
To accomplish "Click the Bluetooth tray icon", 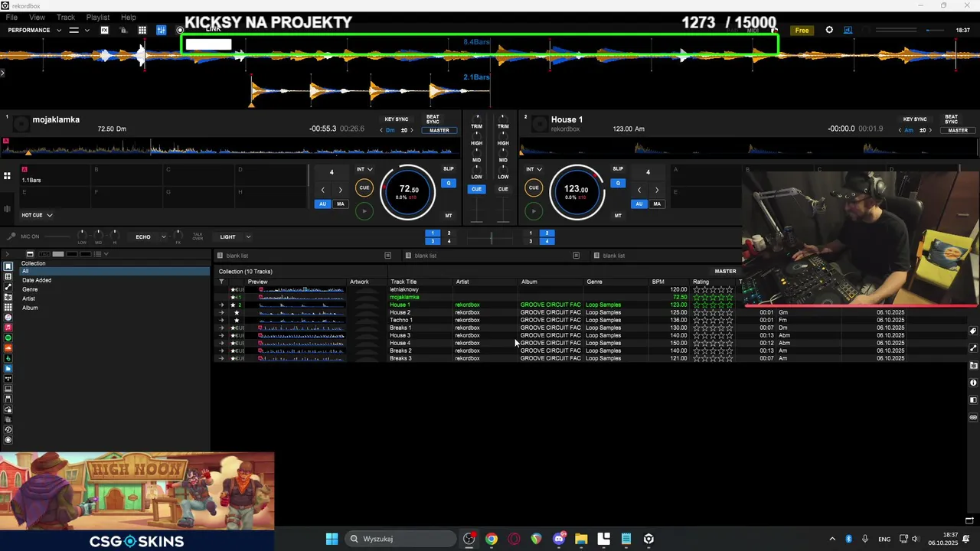I will point(848,539).
